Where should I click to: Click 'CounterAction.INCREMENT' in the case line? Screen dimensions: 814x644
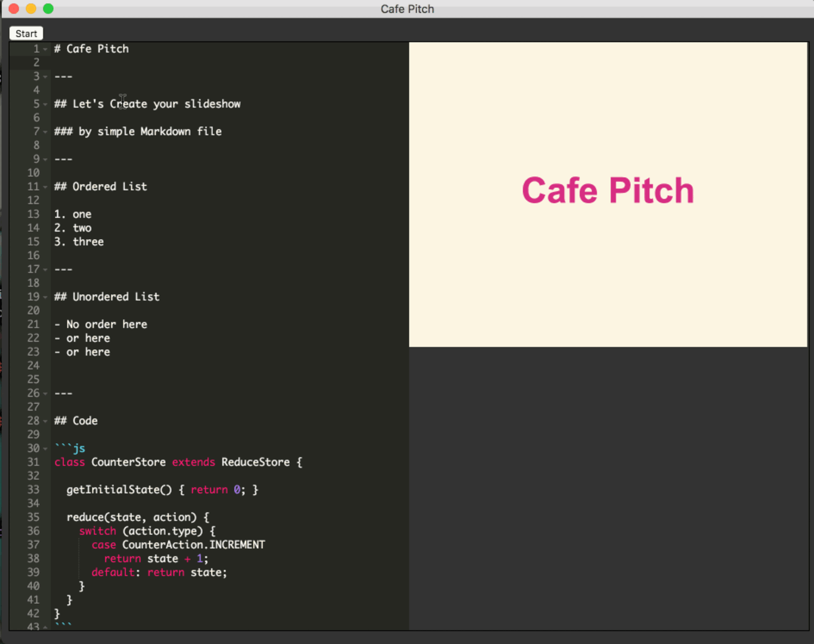[193, 544]
